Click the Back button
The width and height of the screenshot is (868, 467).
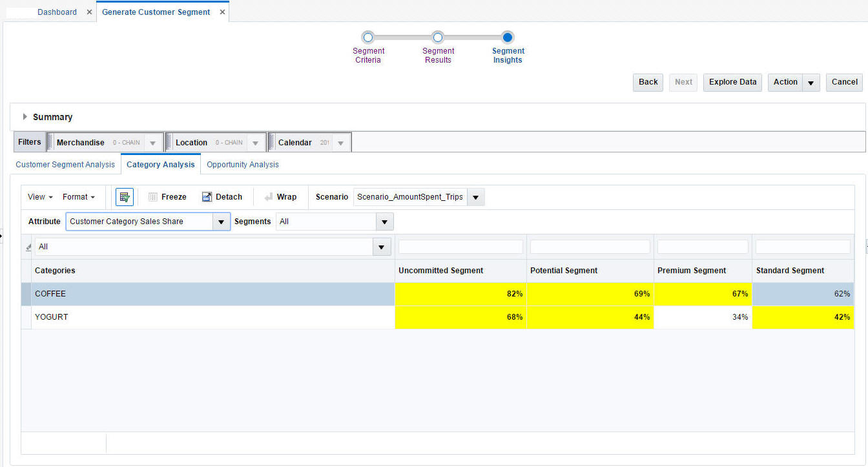click(x=648, y=82)
